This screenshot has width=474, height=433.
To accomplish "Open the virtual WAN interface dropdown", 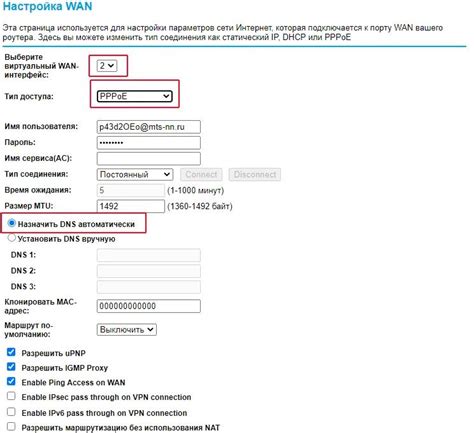I will pyautogui.click(x=107, y=66).
